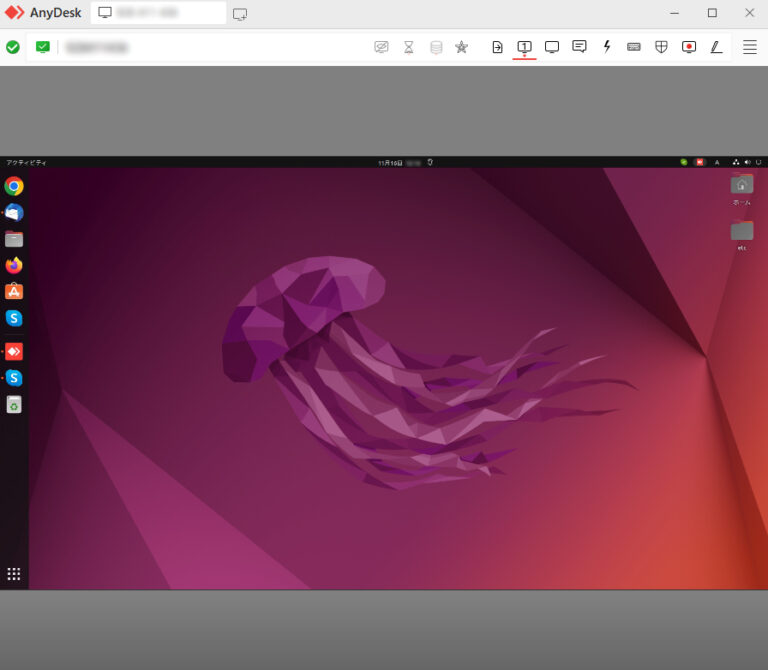768x670 pixels.
Task: Open the chat speech bubble icon
Action: tap(579, 47)
